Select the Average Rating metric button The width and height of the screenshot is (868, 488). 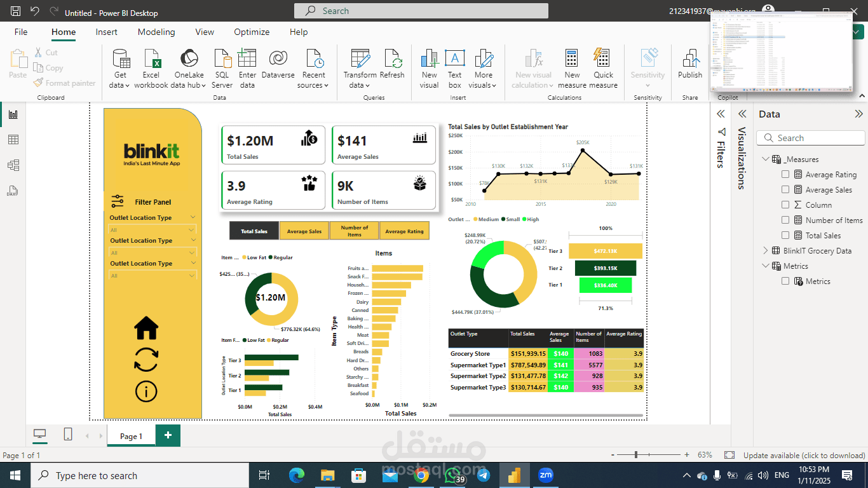click(x=405, y=231)
